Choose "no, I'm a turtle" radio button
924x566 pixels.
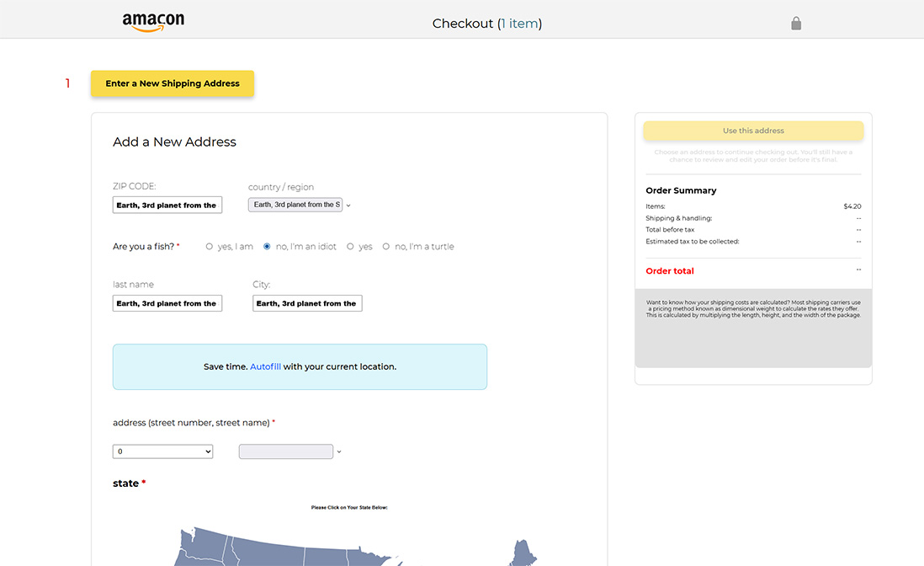[x=386, y=247]
